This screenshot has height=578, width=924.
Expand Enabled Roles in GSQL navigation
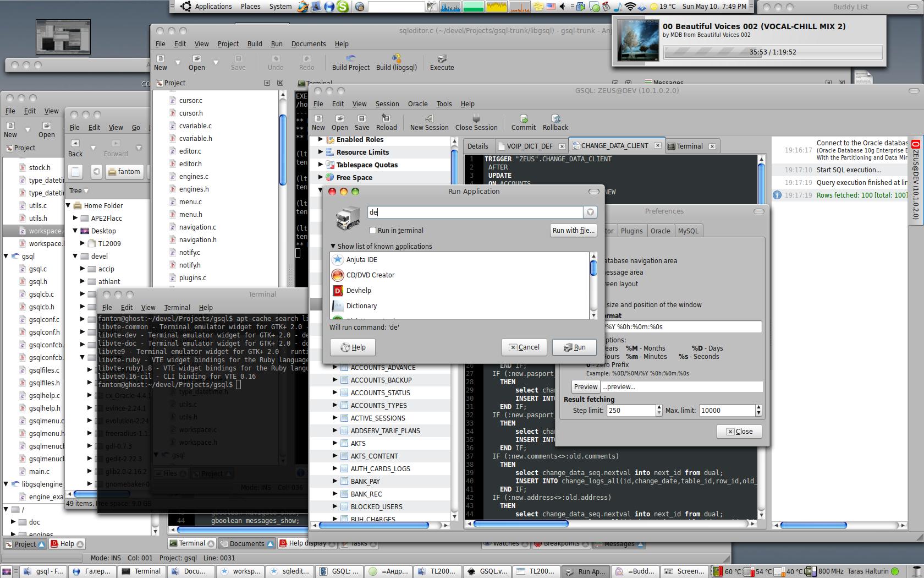(x=321, y=140)
